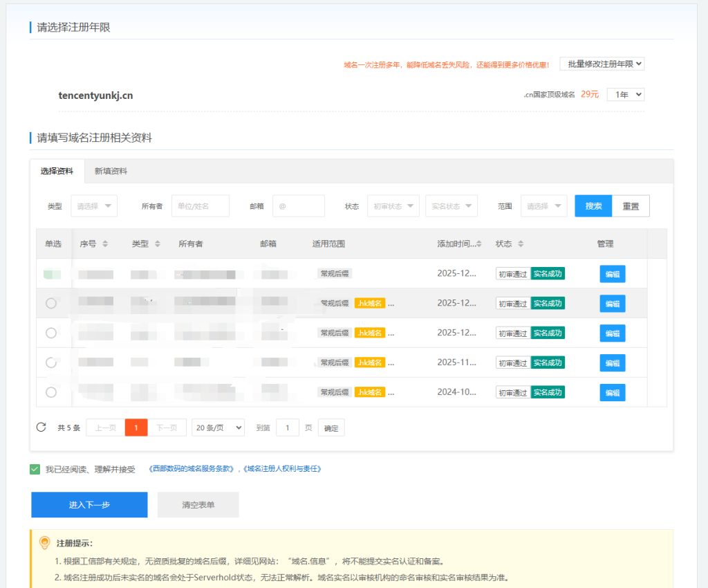The width and height of the screenshot is (708, 588).
Task: Open the 类型 请选择 dropdown
Action: [94, 206]
